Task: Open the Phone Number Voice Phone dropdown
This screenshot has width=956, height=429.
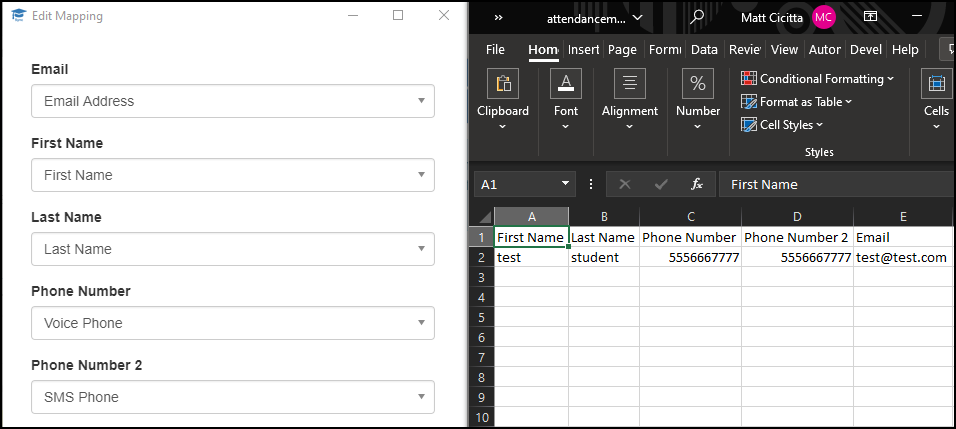Action: pyautogui.click(x=233, y=323)
